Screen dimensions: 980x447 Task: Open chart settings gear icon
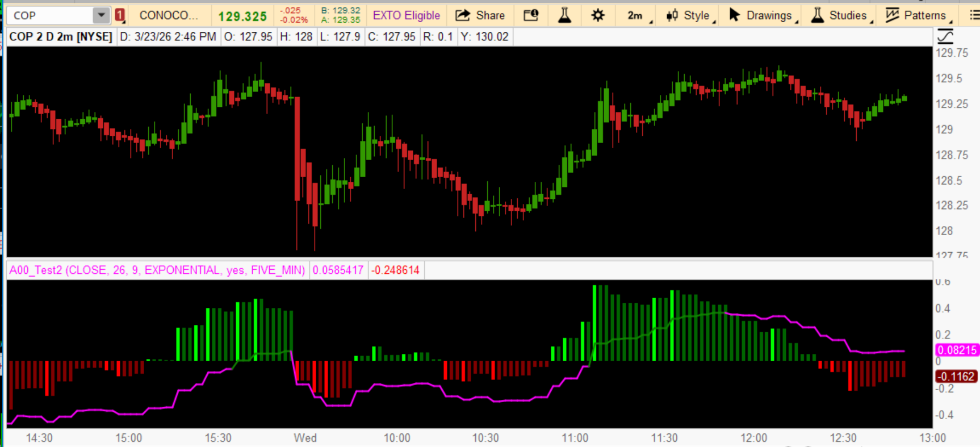coord(598,15)
